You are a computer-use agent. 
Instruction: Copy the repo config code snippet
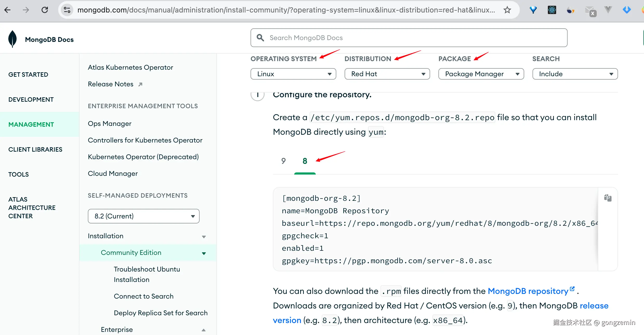pos(608,198)
